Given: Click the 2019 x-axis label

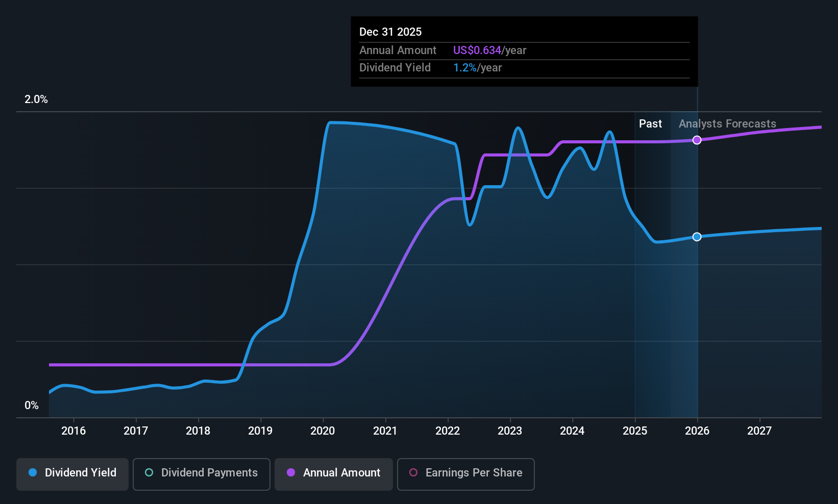Looking at the screenshot, I should (x=260, y=431).
